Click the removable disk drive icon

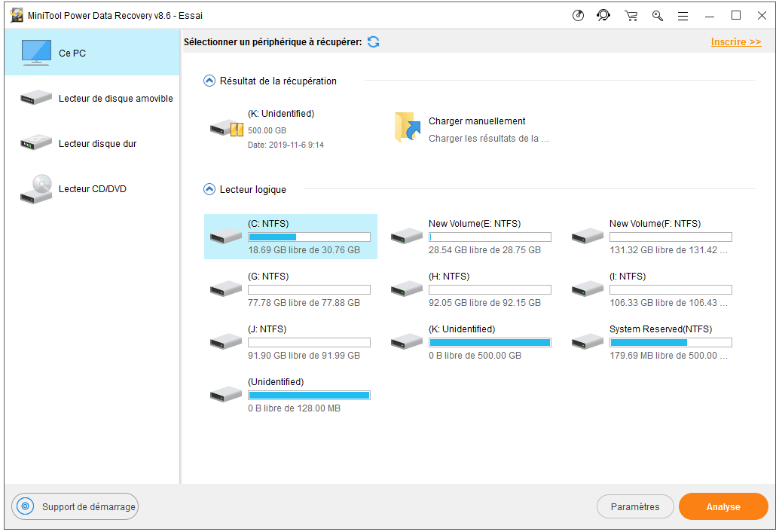click(x=35, y=98)
